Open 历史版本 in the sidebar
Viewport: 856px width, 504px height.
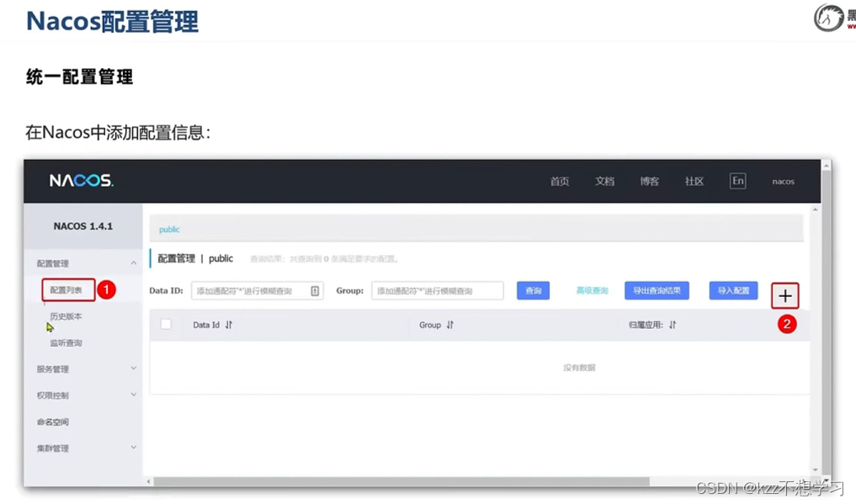point(66,316)
